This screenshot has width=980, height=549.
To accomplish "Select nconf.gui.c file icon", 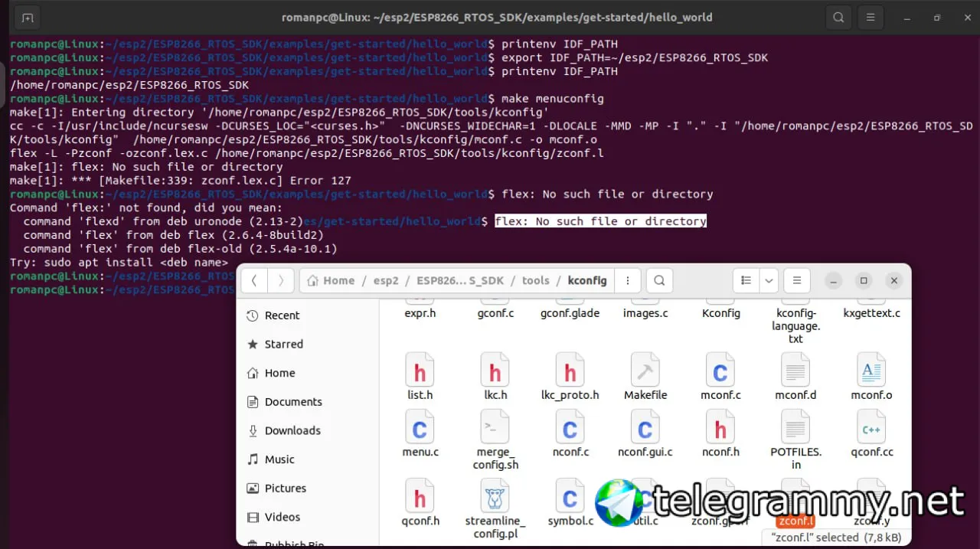I will click(x=645, y=427).
